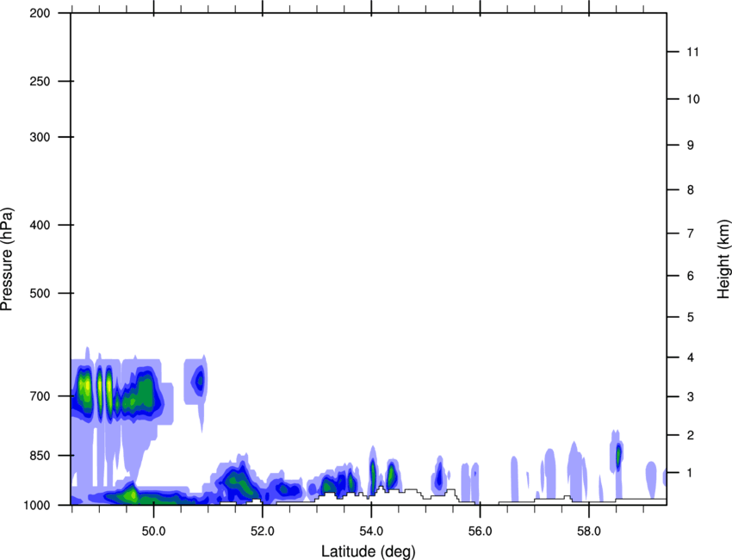Click the 1000 pressure tick label
Screen dimensions: 732x560
coord(36,505)
